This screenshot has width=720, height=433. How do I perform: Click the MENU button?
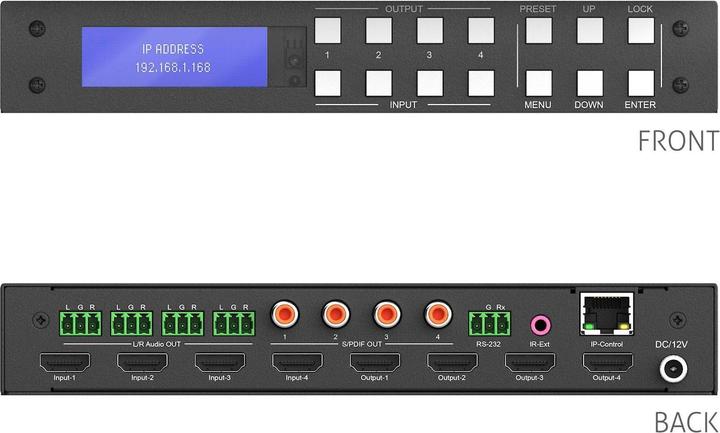coord(539,83)
